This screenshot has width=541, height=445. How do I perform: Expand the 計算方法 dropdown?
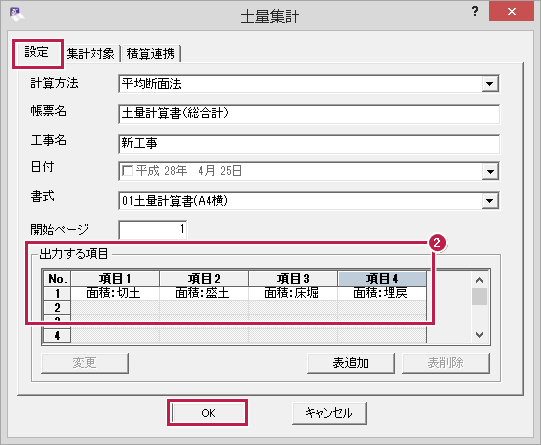[490, 84]
